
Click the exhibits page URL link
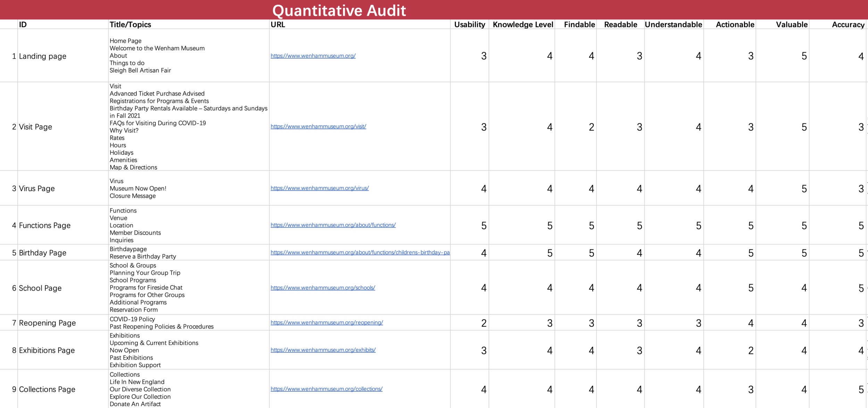click(323, 350)
